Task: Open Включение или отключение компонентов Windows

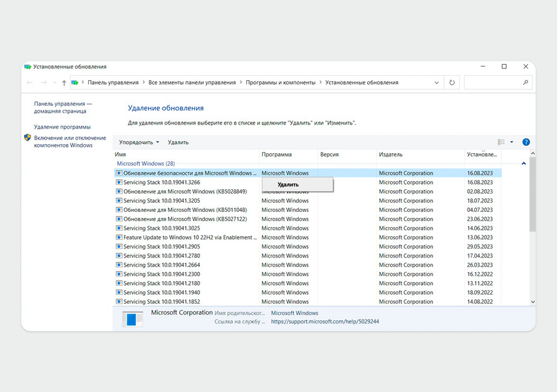Action: click(70, 142)
